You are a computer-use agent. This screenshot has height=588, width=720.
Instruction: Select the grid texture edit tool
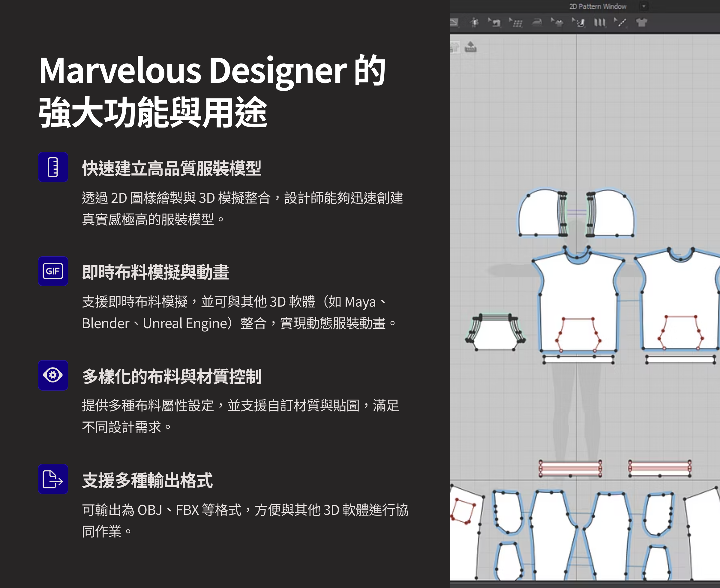516,23
